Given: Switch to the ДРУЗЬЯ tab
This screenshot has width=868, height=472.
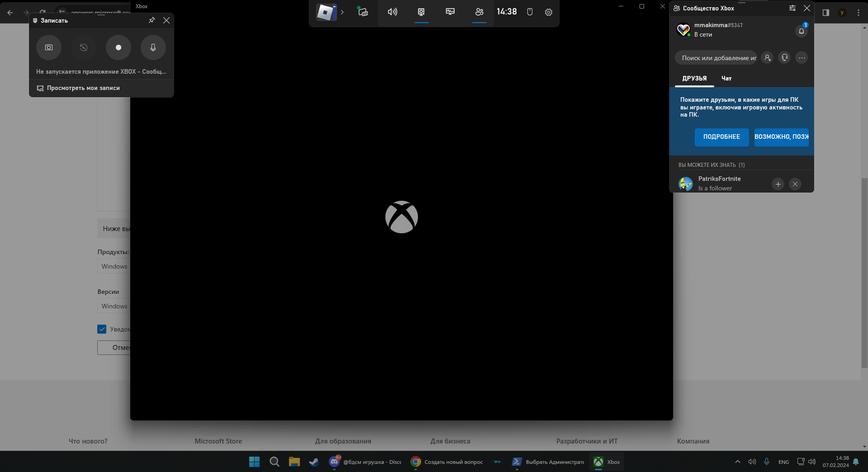Looking at the screenshot, I should [694, 79].
